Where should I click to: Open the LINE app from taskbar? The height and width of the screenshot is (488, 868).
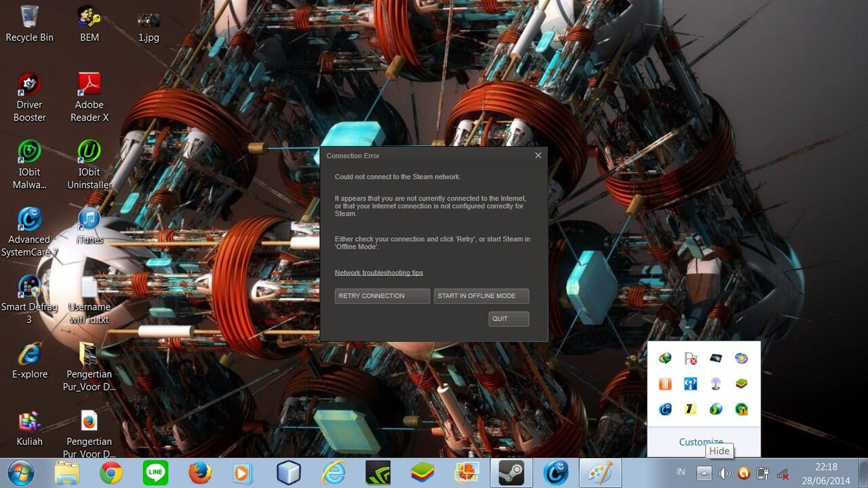coord(155,473)
